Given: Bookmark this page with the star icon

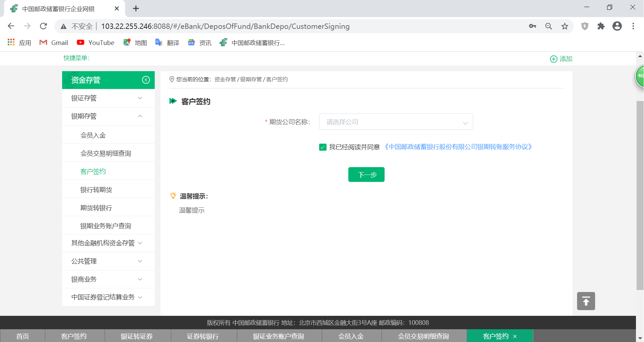Looking at the screenshot, I should [565, 26].
